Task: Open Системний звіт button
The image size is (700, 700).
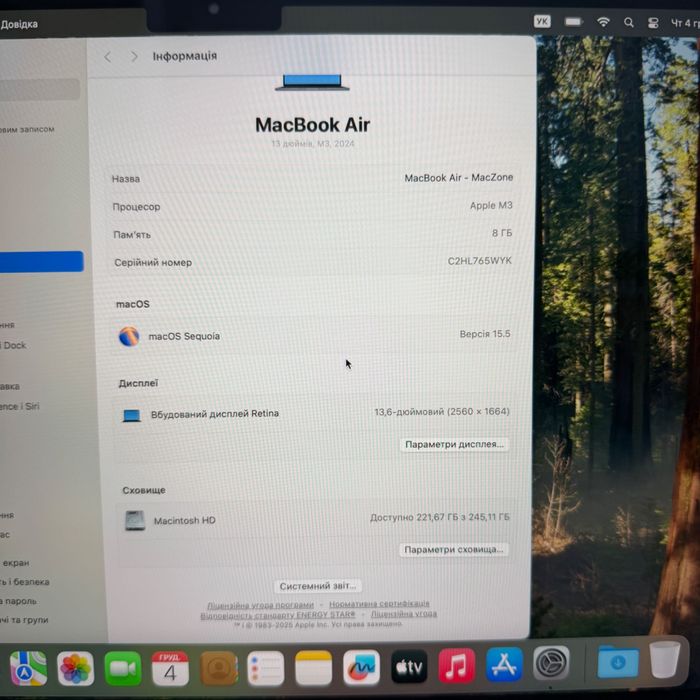Action: pos(317,586)
